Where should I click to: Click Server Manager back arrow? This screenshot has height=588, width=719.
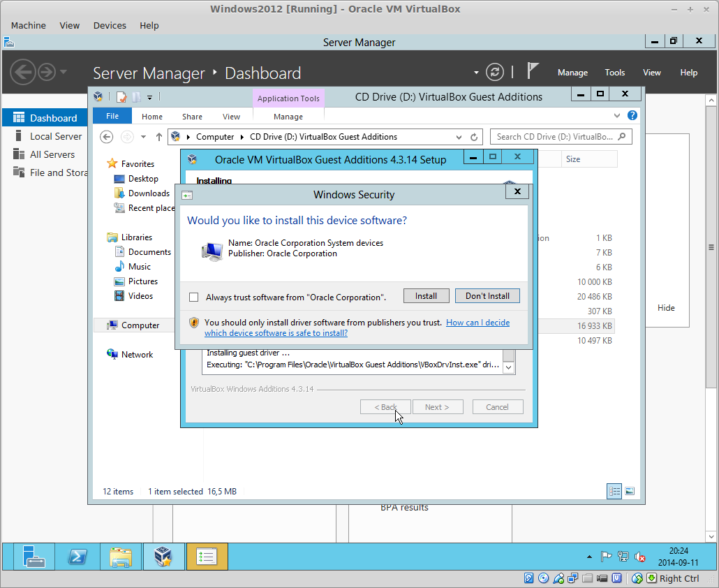tap(23, 72)
